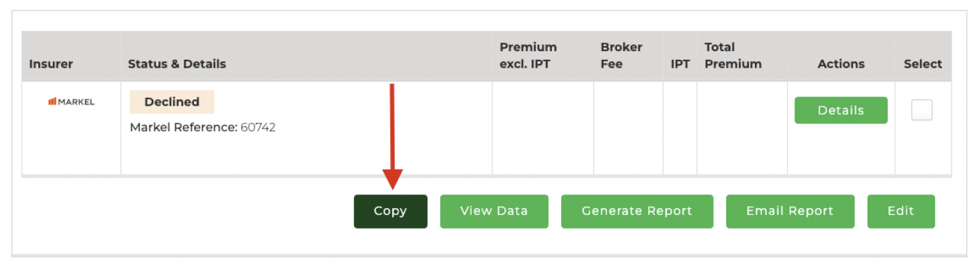
Task: Select the Status & Details column header
Action: (x=176, y=64)
